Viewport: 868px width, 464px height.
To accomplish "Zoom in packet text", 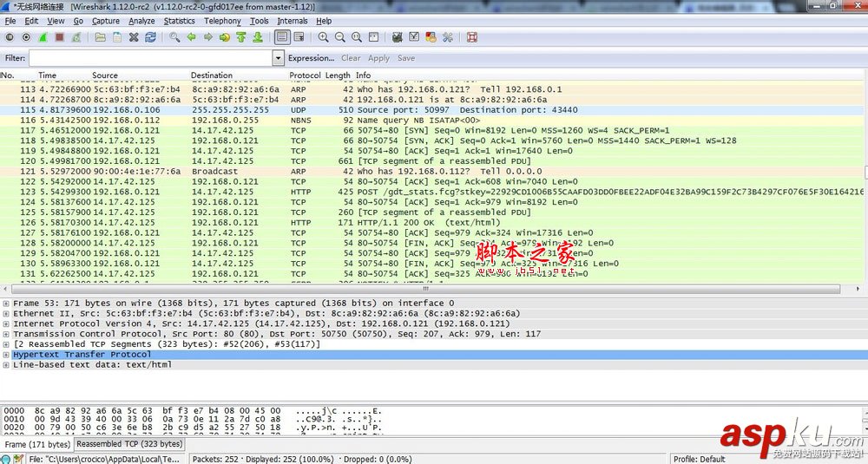I will pyautogui.click(x=323, y=37).
